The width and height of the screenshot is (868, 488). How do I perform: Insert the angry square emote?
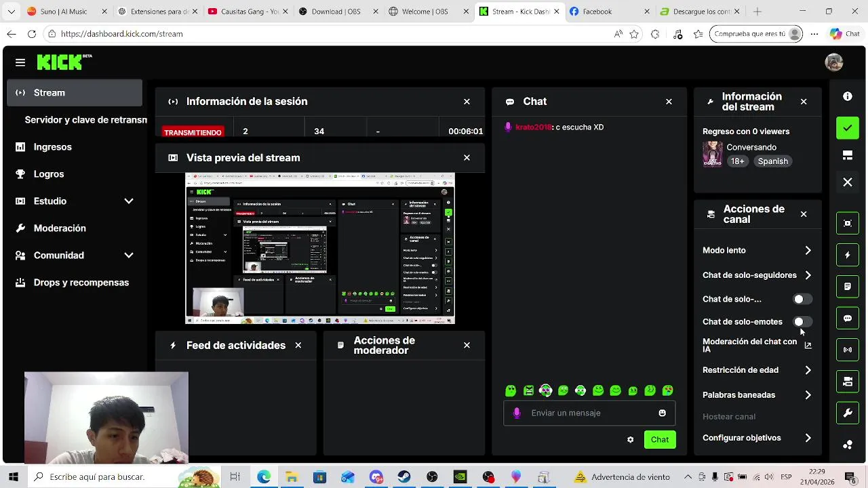528,390
